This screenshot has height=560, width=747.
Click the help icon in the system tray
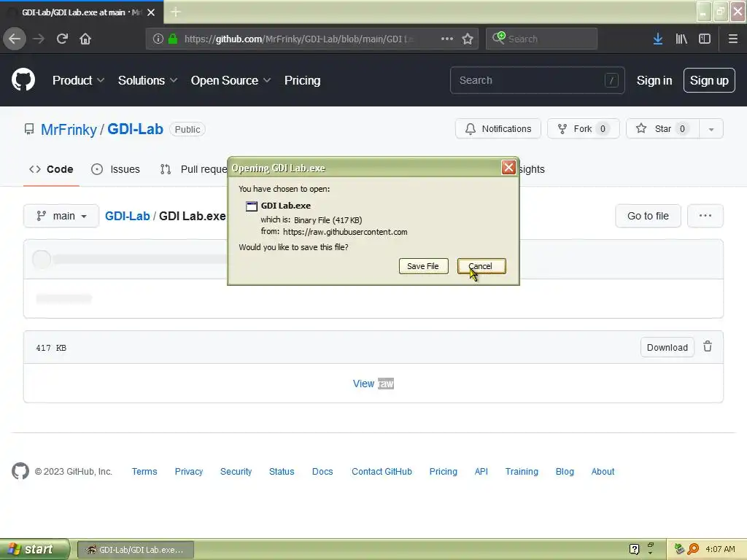(x=634, y=549)
